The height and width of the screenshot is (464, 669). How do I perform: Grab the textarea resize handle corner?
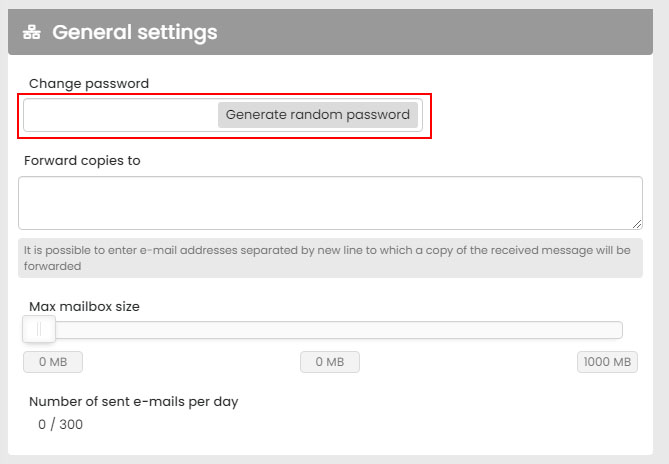pos(637,224)
